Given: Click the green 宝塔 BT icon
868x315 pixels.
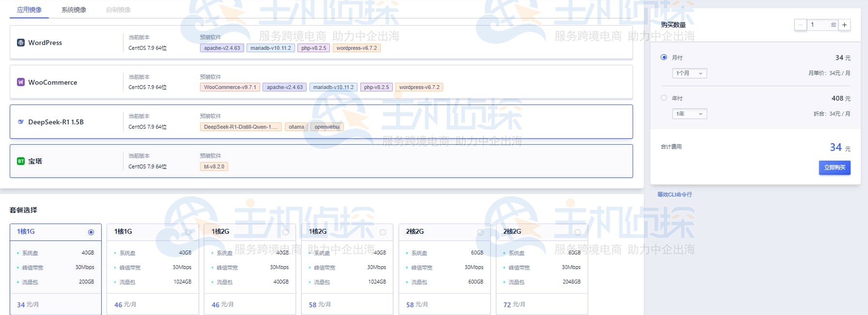Looking at the screenshot, I should click(x=21, y=161).
